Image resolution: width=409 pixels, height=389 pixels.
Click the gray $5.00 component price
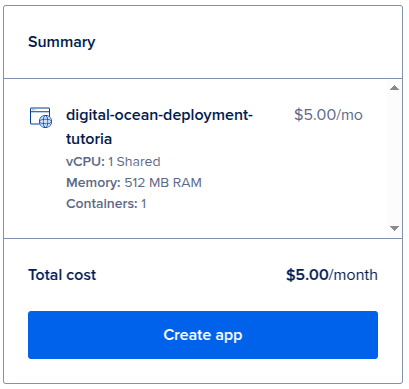(315, 115)
